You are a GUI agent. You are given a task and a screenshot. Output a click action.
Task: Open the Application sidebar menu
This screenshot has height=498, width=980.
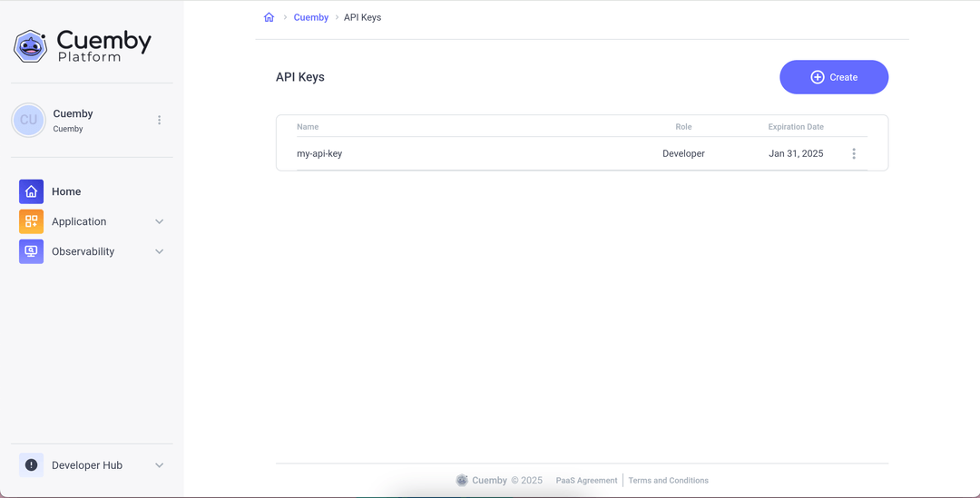pos(92,222)
